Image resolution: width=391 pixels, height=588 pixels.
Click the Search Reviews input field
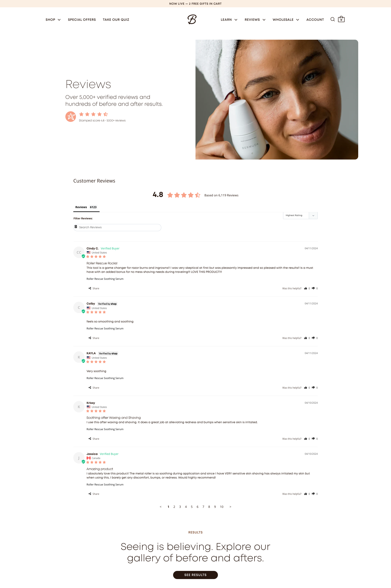[117, 227]
